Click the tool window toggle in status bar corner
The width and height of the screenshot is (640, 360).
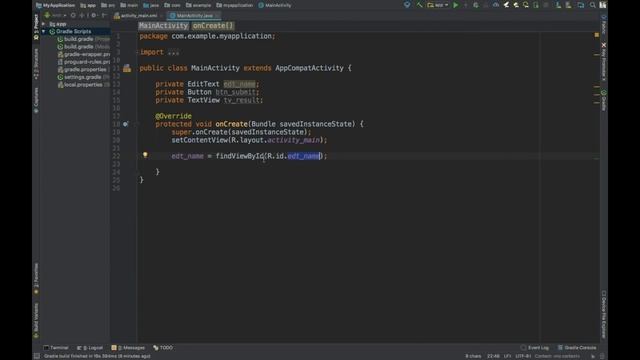pos(37,356)
